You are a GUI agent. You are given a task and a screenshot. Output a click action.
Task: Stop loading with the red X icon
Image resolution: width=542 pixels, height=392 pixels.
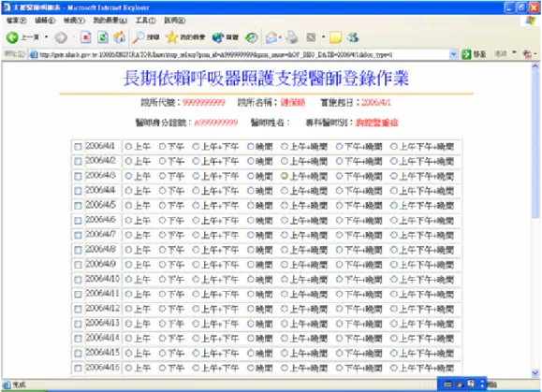pos(86,37)
